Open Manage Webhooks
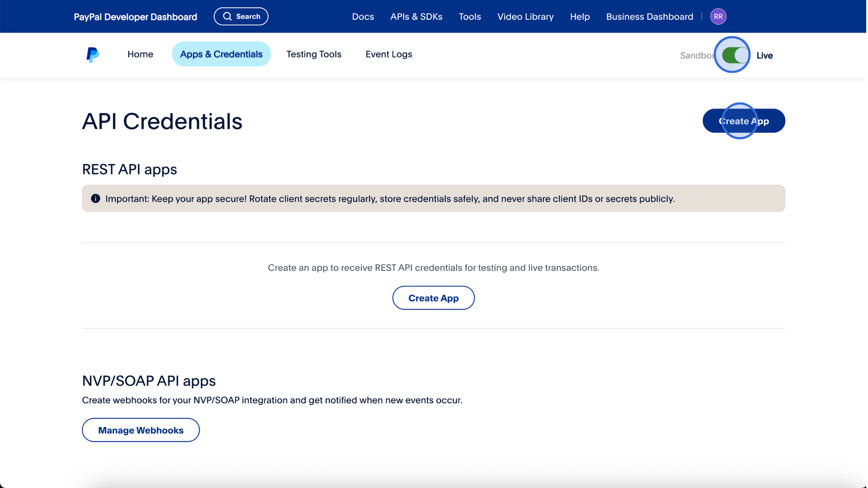The height and width of the screenshot is (488, 868). tap(141, 430)
